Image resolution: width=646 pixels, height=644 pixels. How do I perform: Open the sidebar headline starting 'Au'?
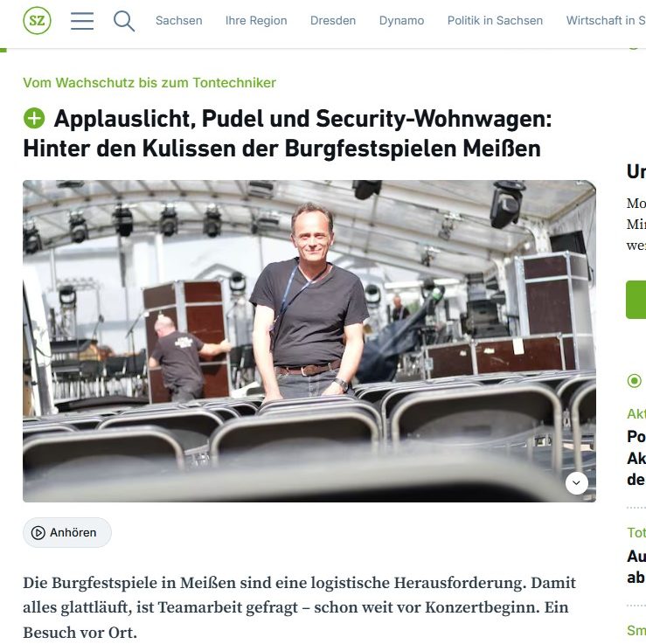click(x=636, y=566)
